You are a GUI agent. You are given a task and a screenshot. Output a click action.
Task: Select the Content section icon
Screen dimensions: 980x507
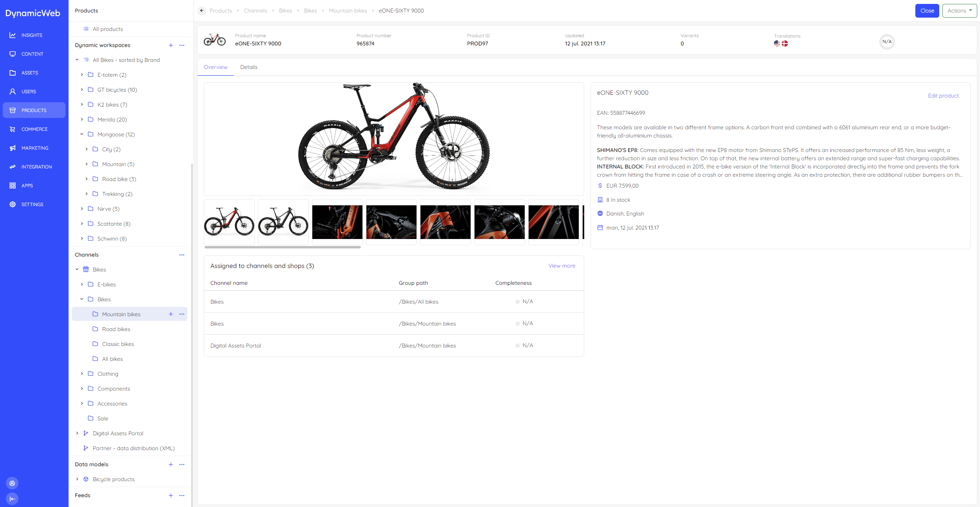click(12, 54)
